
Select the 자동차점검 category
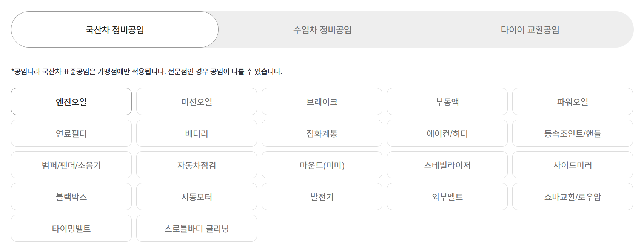click(x=197, y=165)
